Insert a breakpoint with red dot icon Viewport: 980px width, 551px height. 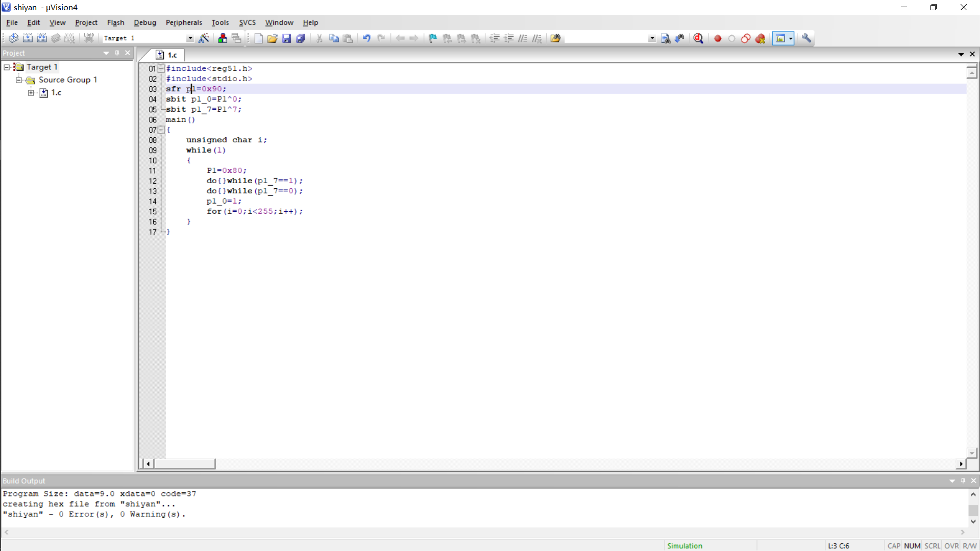pos(718,38)
